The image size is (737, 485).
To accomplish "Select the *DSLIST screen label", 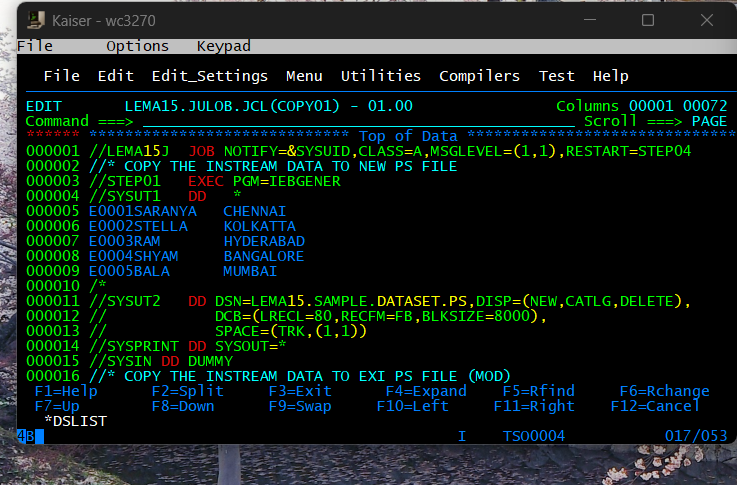I will click(x=75, y=421).
